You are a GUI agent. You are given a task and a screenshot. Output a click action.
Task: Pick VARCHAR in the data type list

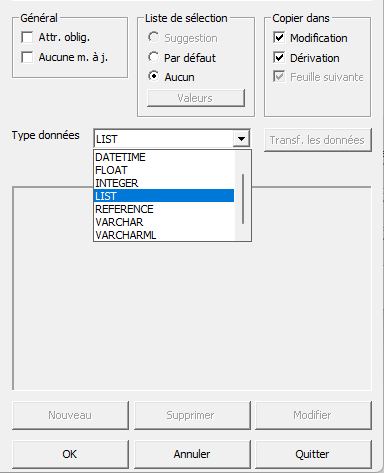164,222
